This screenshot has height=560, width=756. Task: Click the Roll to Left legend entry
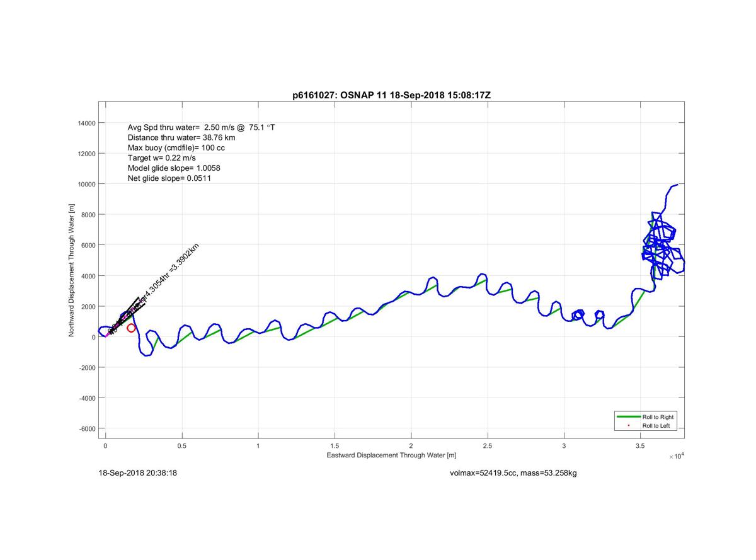pyautogui.click(x=656, y=426)
